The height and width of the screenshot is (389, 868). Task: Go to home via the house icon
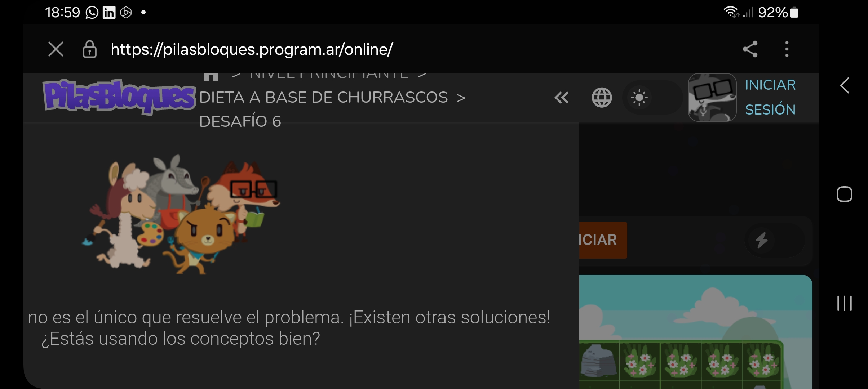(211, 76)
